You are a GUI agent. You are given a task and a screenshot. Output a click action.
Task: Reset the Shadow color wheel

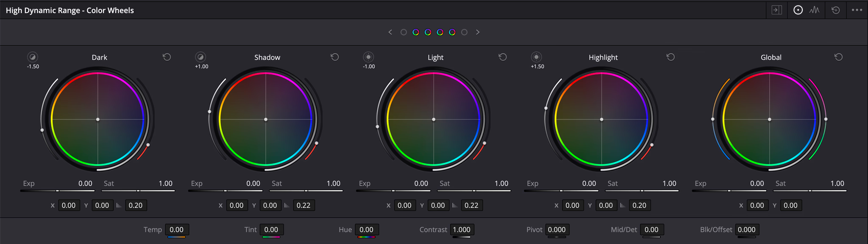[x=334, y=57]
